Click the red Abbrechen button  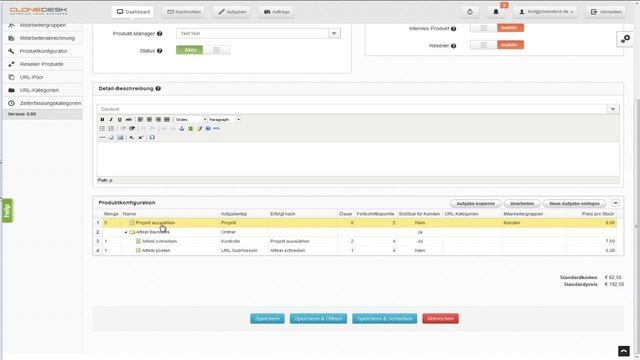[x=440, y=318]
